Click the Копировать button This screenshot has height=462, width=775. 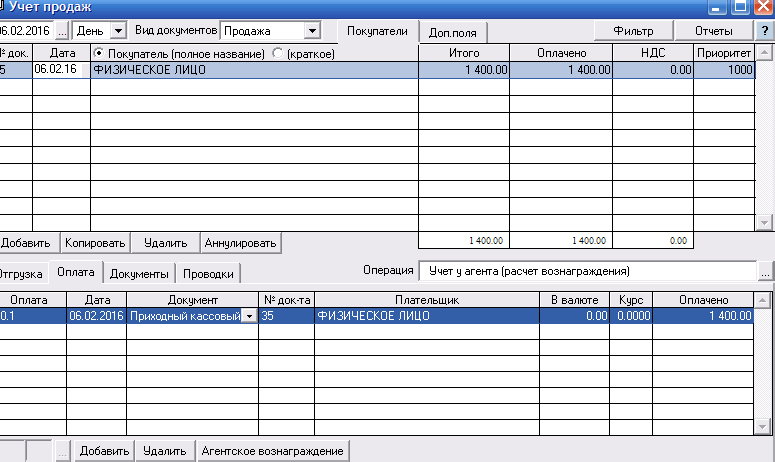click(x=95, y=242)
